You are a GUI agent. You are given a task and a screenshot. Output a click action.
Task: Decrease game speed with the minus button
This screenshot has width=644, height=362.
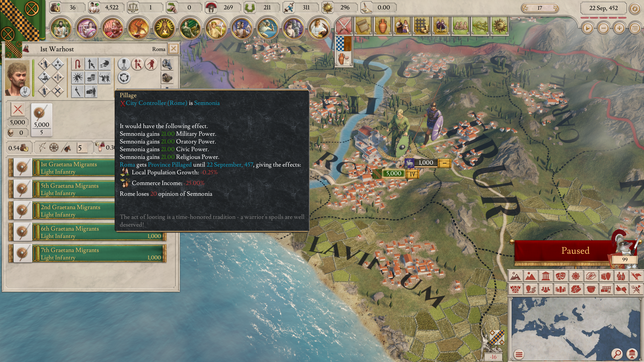point(603,28)
